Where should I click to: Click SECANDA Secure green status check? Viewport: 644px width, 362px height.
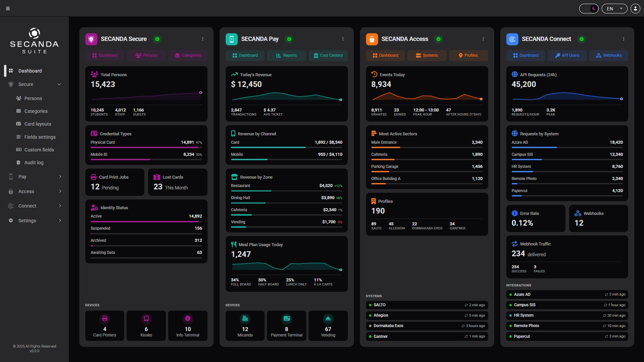tap(157, 39)
